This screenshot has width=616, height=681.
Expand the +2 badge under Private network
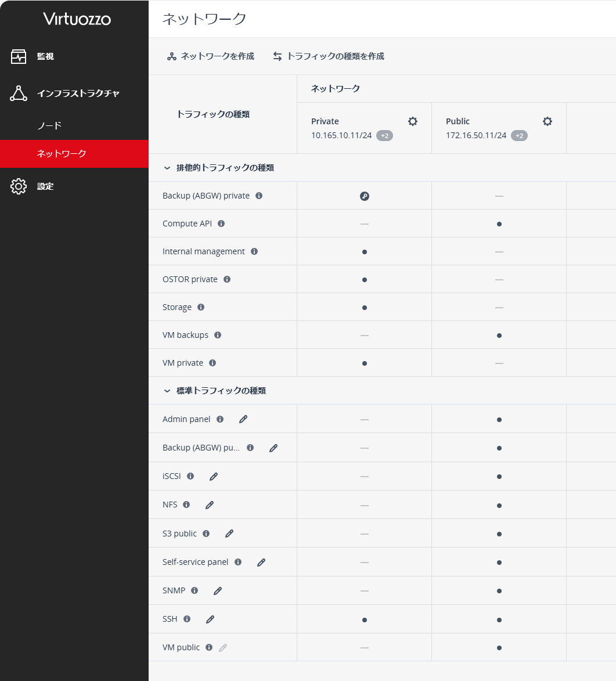pyautogui.click(x=384, y=135)
